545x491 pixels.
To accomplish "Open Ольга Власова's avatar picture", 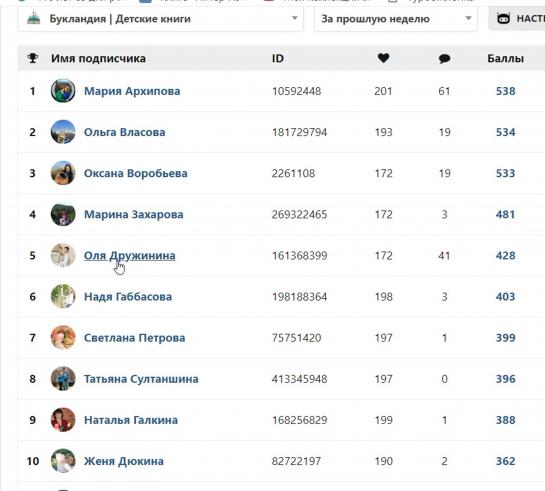I will [63, 132].
